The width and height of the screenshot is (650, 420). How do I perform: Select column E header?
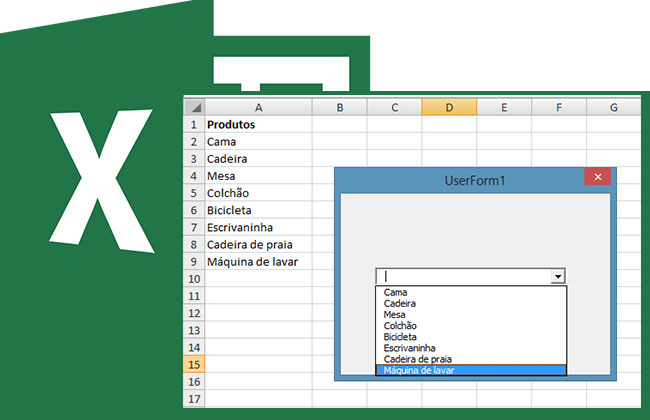pos(504,107)
